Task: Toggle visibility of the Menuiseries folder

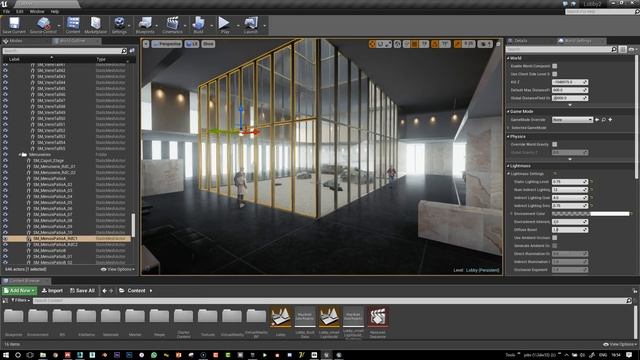Action: pyautogui.click(x=5, y=155)
